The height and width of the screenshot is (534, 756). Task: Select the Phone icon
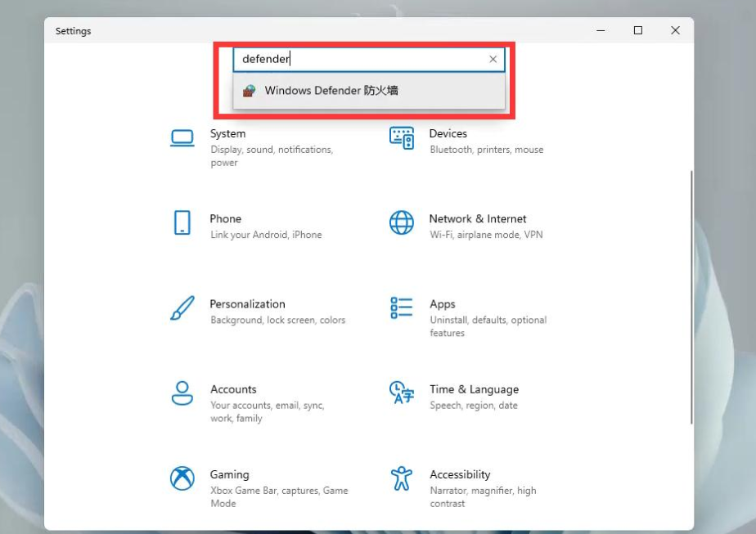click(x=182, y=222)
